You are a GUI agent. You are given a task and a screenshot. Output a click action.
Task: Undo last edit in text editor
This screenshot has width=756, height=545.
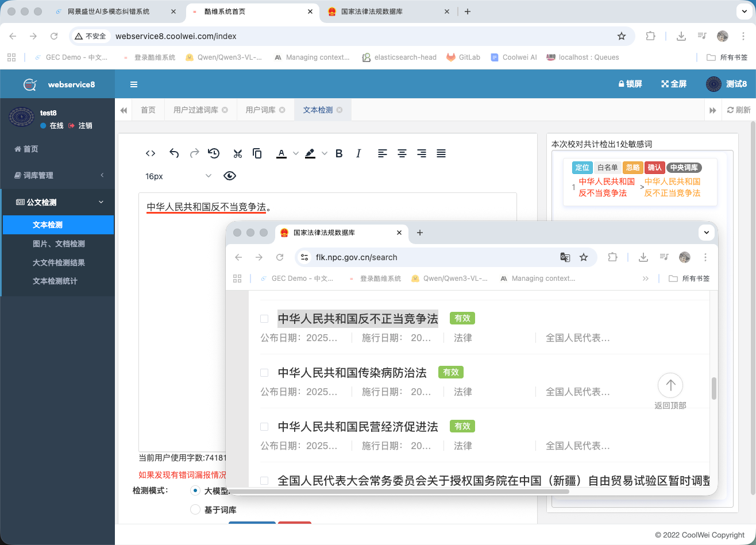click(x=174, y=153)
